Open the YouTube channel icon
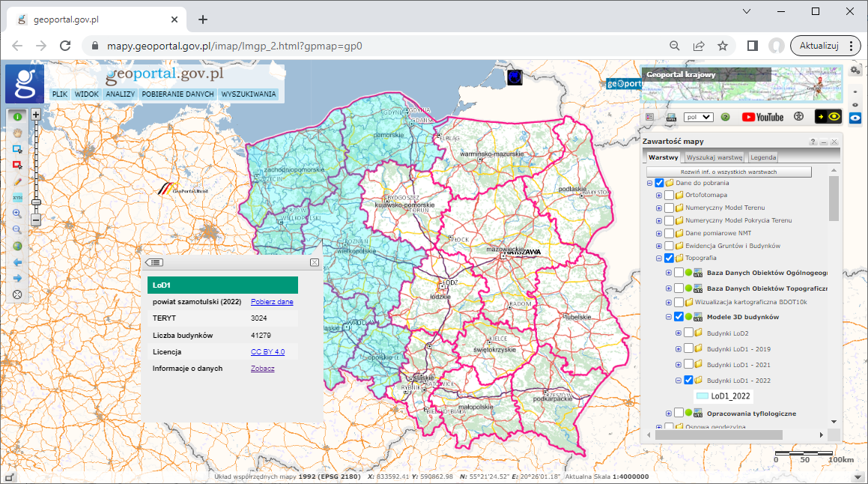Viewport: 868px width, 484px height. (x=762, y=117)
